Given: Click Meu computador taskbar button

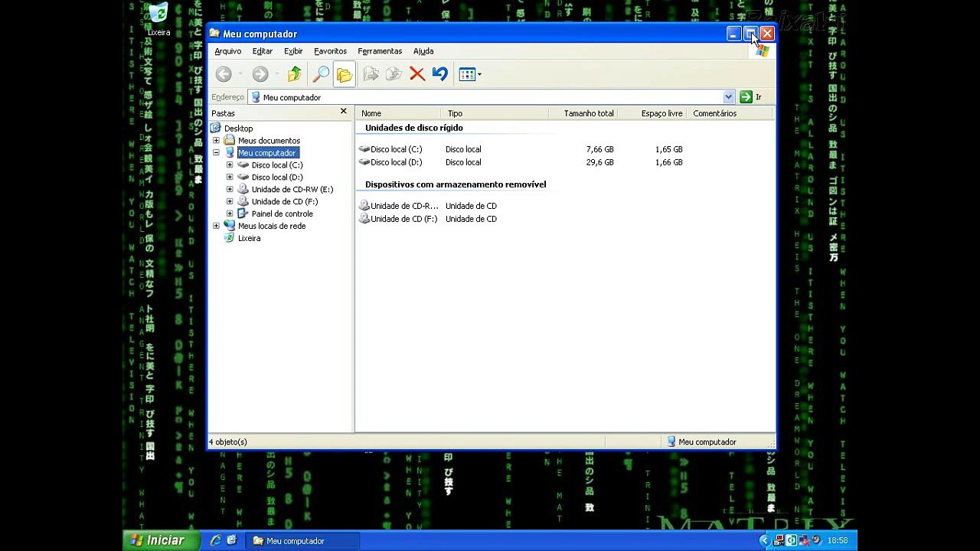Looking at the screenshot, I should coord(302,541).
